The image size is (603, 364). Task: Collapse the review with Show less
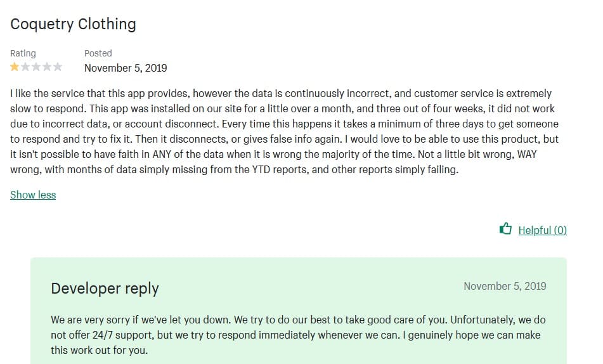click(x=33, y=195)
